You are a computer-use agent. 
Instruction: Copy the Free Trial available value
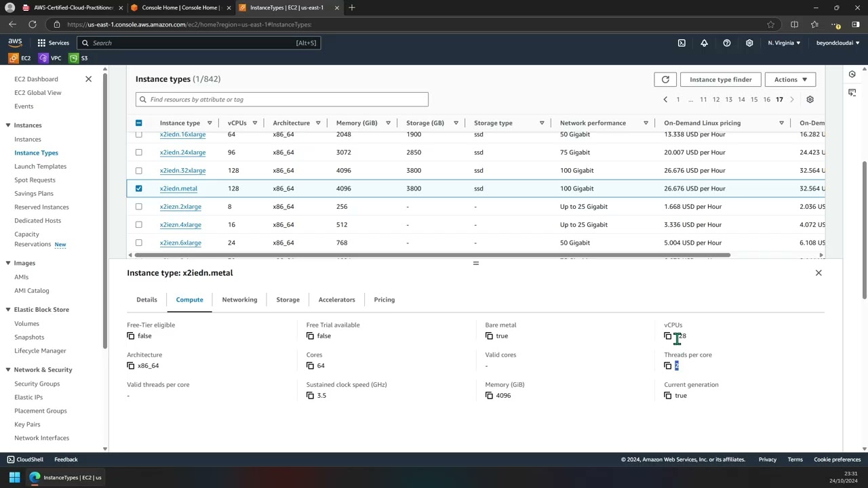[310, 336]
